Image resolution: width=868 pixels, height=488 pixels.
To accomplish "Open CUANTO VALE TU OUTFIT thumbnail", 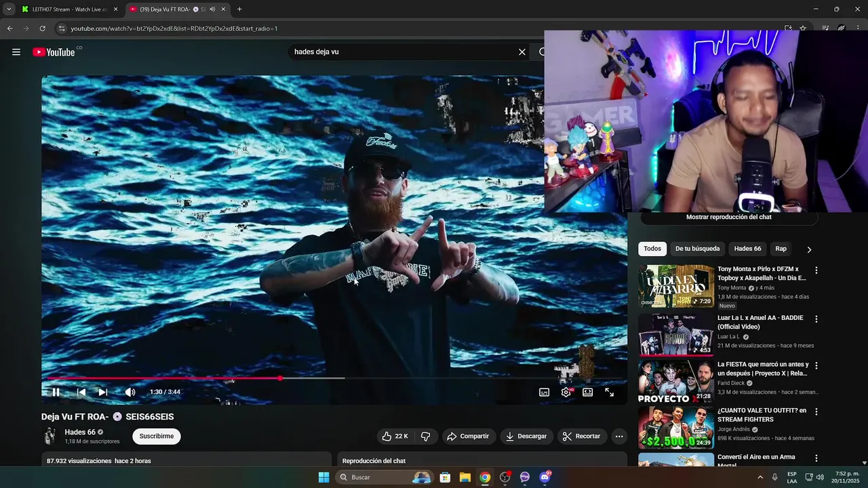I will click(675, 428).
